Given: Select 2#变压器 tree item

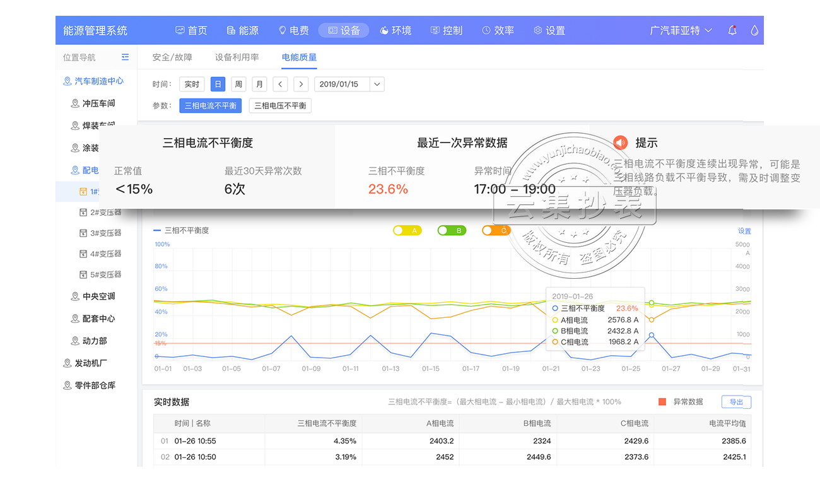Looking at the screenshot, I should pos(106,212).
